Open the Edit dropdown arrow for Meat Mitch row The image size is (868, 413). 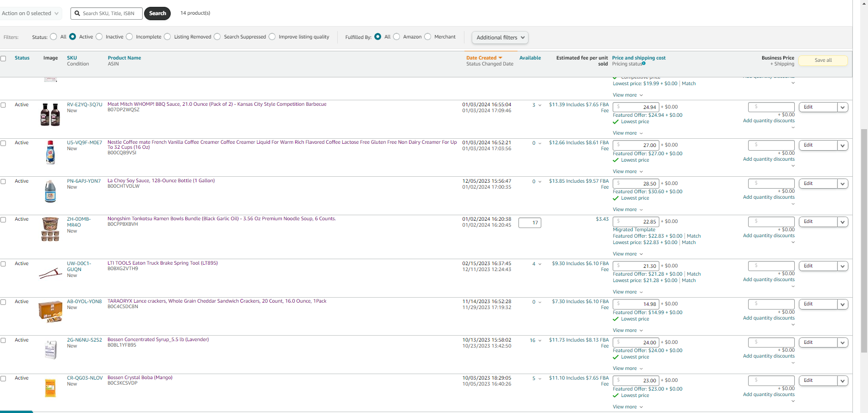click(x=843, y=107)
